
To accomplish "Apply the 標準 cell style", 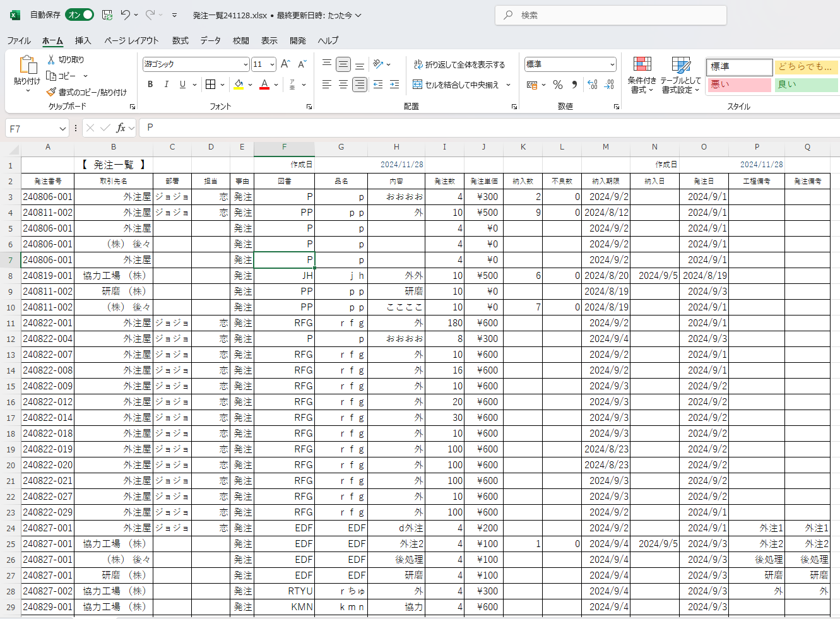I will (x=739, y=67).
